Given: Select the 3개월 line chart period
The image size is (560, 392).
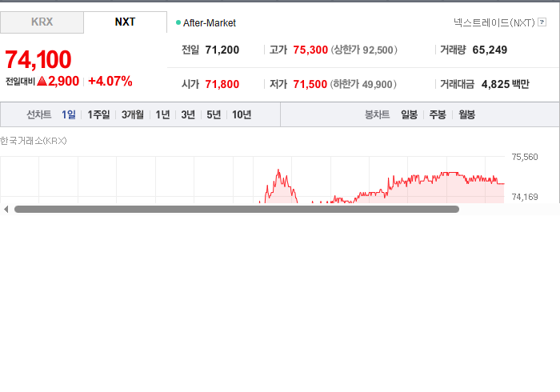Looking at the screenshot, I should 133,114.
